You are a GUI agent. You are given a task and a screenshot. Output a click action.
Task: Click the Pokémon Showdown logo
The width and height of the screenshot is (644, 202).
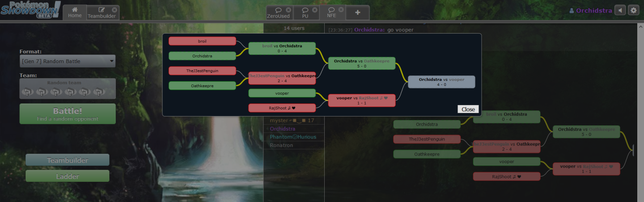pyautogui.click(x=31, y=10)
